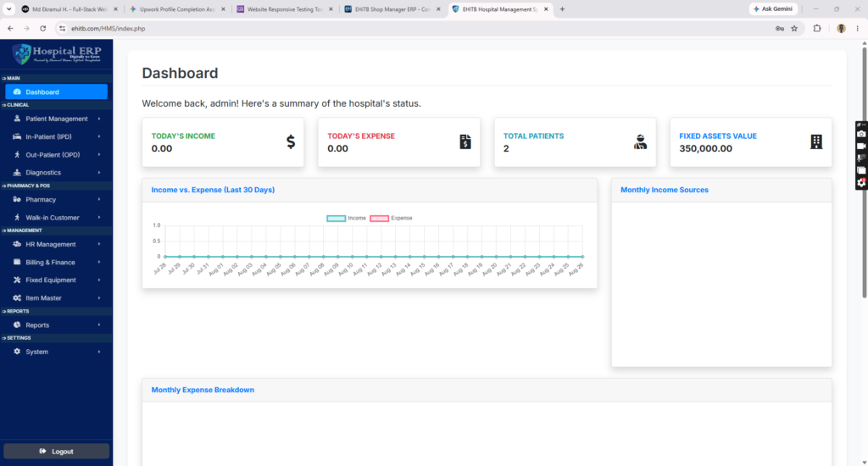Switch to the EHITB Shop Manager ERP tab
868x466 pixels.
click(x=392, y=8)
